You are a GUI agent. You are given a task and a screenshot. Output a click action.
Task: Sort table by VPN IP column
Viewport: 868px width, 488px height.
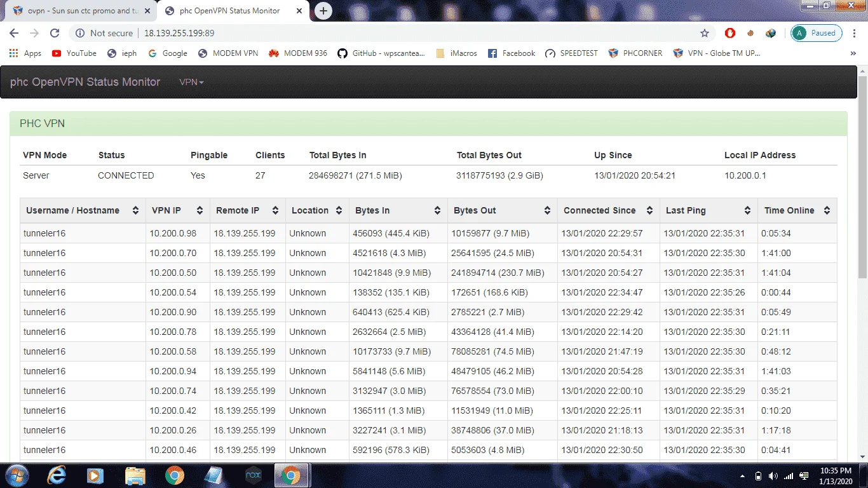tap(178, 210)
